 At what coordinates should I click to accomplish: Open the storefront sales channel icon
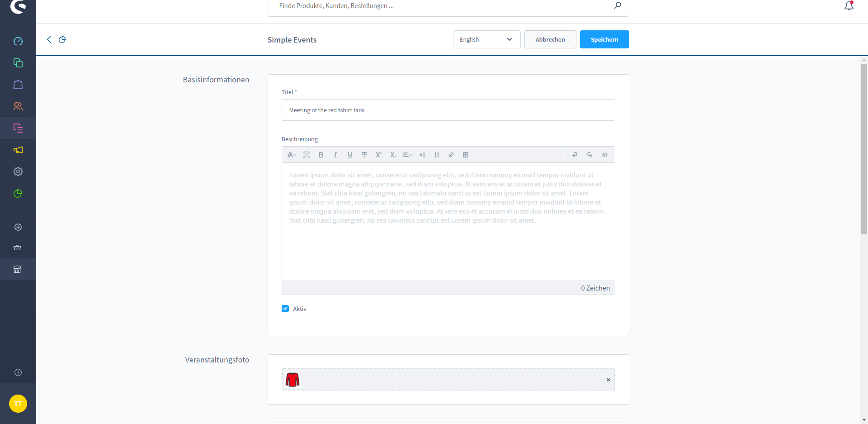coord(17,269)
